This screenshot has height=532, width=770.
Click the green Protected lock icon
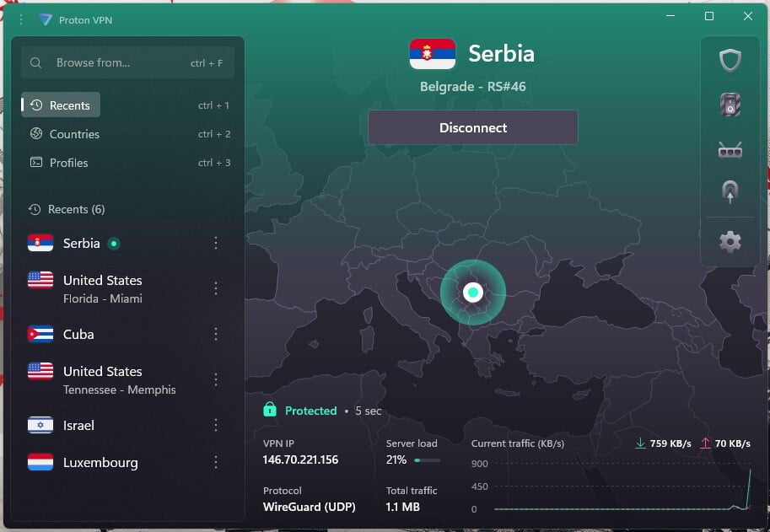[x=270, y=409]
